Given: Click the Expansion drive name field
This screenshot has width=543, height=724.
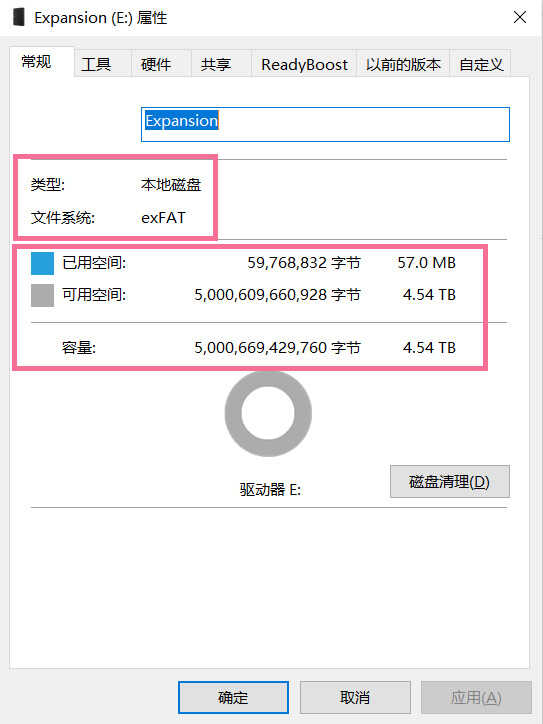Looking at the screenshot, I should click(x=325, y=124).
